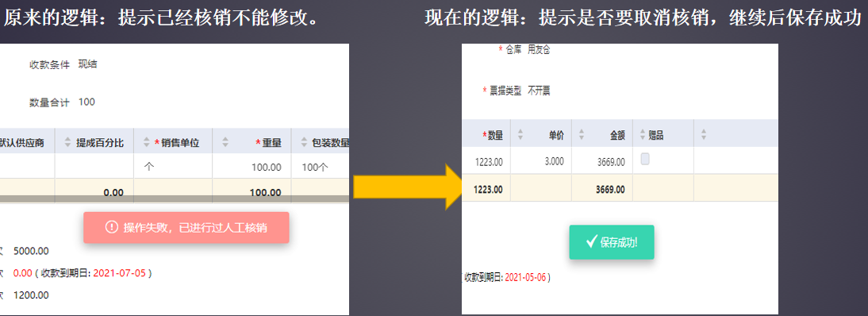The image size is (868, 316).
Task: Select the 赠品 column header label
Action: [656, 134]
